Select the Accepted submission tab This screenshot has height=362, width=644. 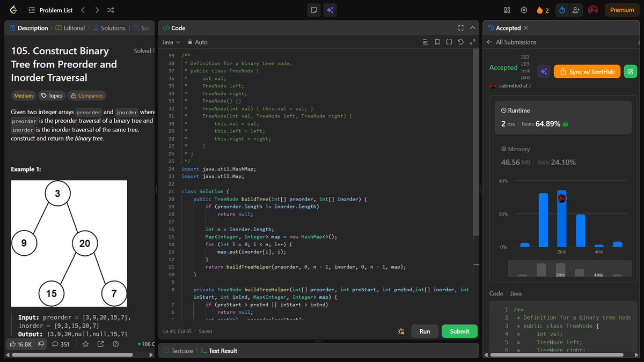[x=504, y=28]
